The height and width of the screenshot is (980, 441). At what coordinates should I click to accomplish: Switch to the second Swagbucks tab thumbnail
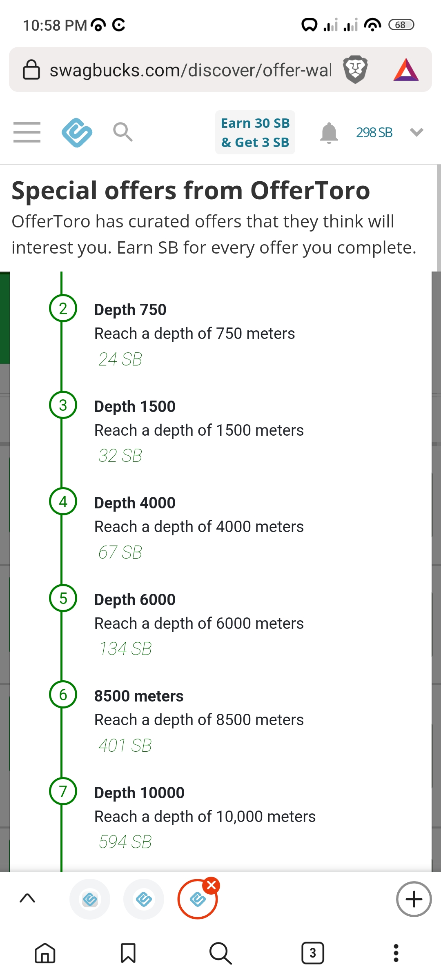(144, 899)
